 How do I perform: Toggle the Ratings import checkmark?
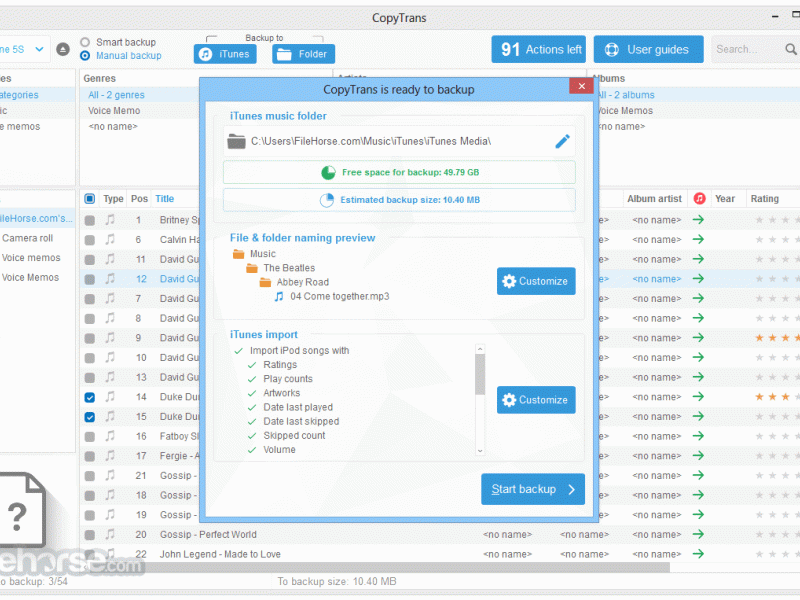click(x=252, y=365)
